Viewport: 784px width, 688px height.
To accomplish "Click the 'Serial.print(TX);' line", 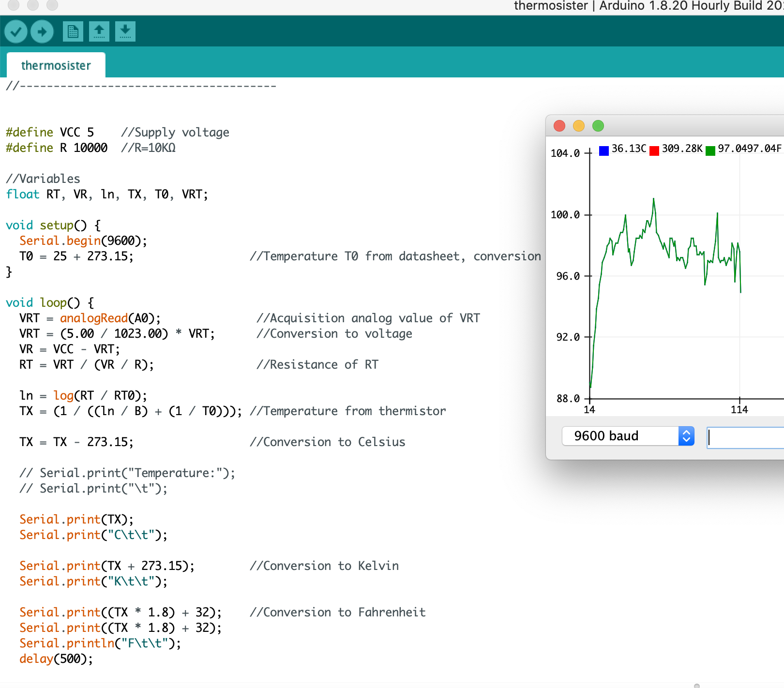I will tap(76, 520).
